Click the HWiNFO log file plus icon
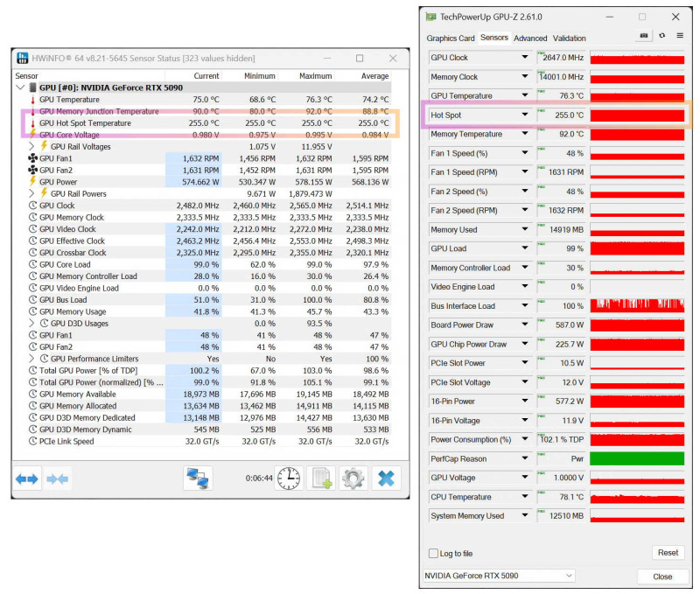 pos(321,479)
